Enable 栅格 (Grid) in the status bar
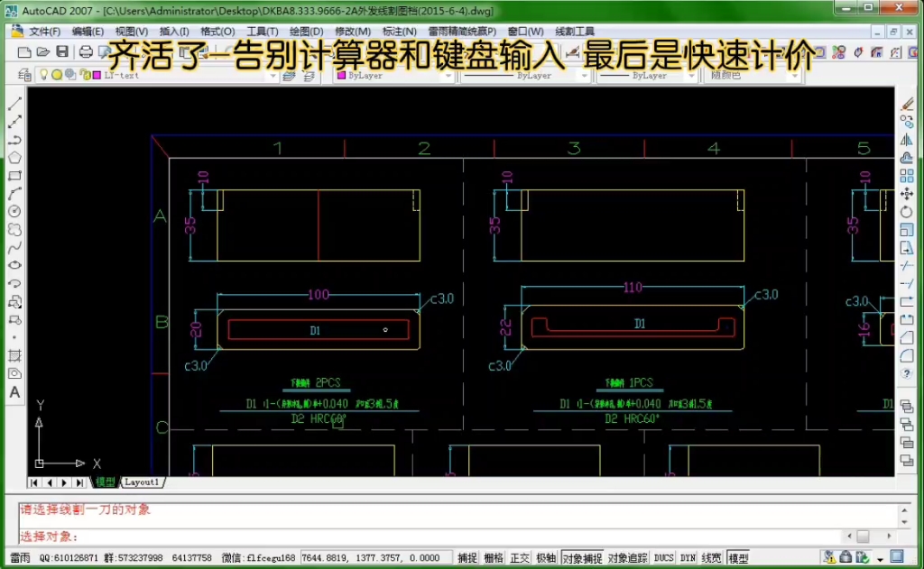 493,557
